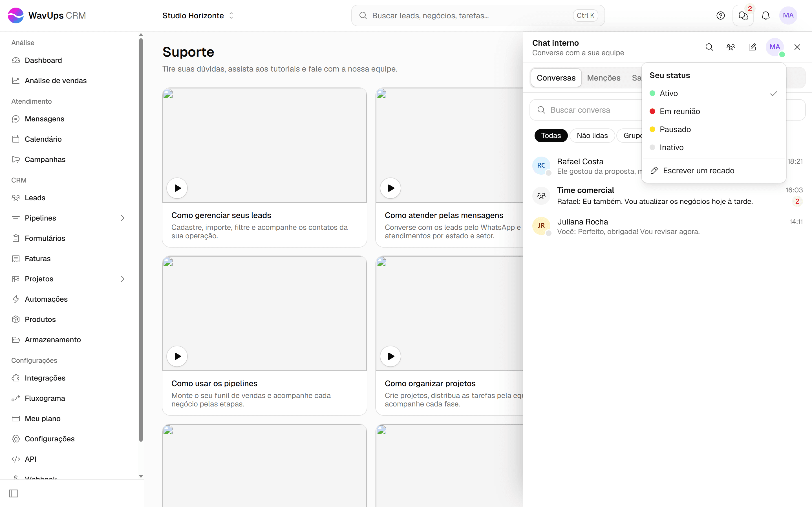This screenshot has height=507, width=812.
Task: Click the internal chat icon in top bar
Action: click(743, 15)
